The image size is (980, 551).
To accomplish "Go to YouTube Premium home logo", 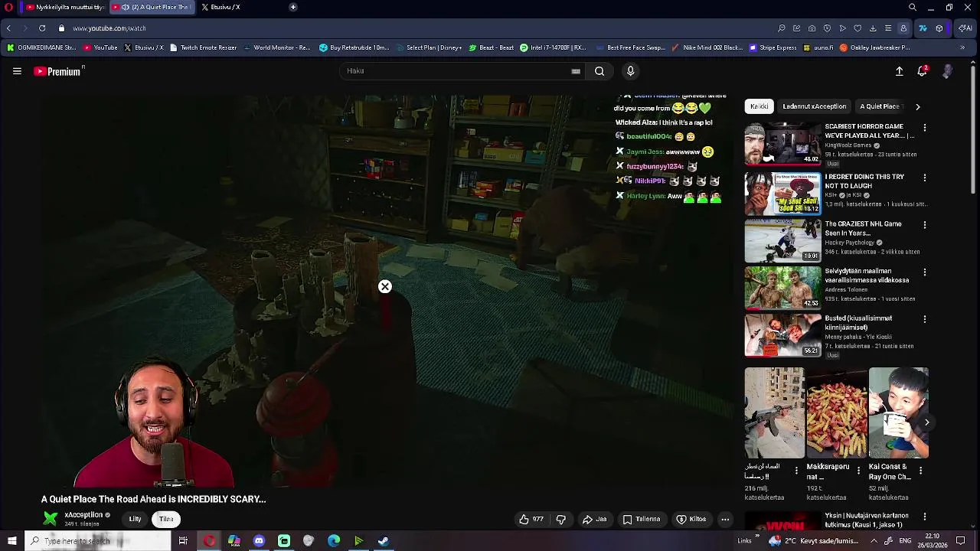I will click(59, 71).
